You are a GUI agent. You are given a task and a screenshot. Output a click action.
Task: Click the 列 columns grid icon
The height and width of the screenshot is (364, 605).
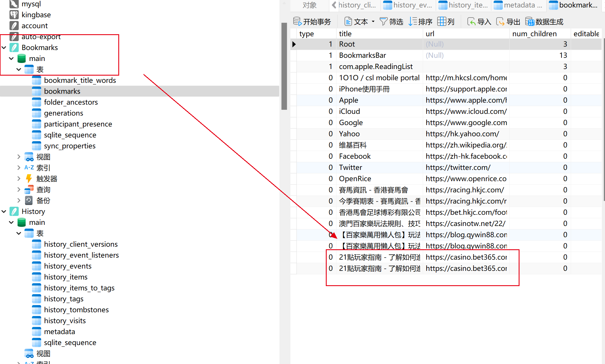[x=442, y=22]
